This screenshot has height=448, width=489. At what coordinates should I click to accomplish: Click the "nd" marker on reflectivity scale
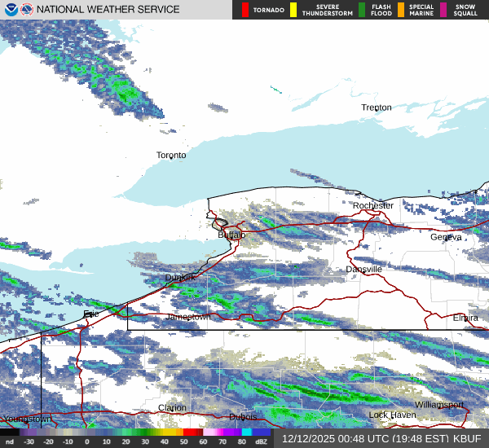[x=10, y=441]
